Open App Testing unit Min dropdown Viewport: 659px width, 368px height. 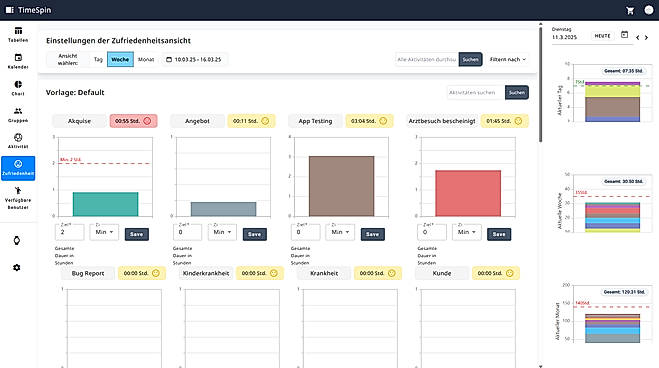tap(340, 232)
